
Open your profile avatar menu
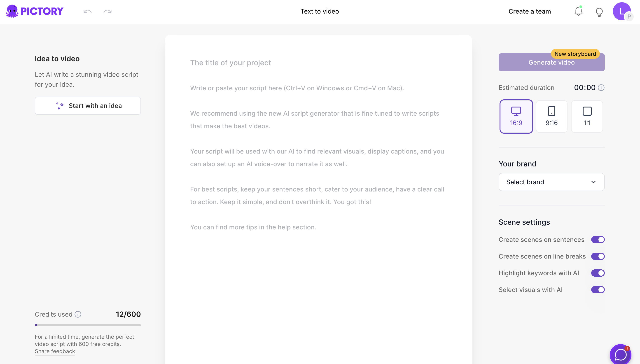(x=622, y=11)
